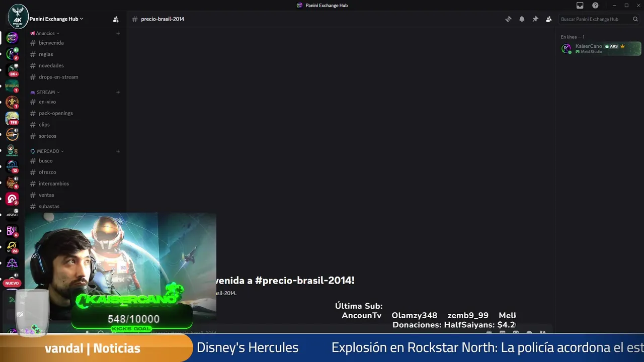Viewport: 644px width, 362px height.
Task: Click the crown icon beside KaiserCano
Action: coord(622,46)
